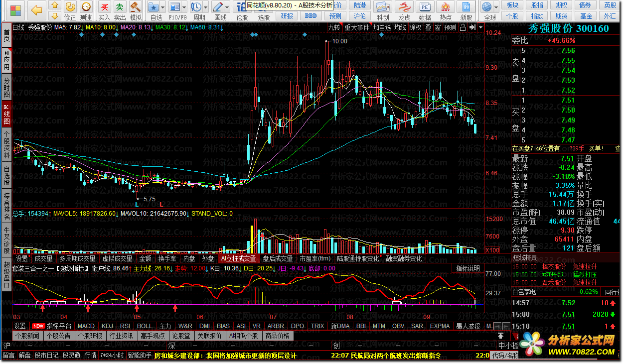624x364 pixels.
Task: Open 重大事件 major events
Action: [x=357, y=27]
